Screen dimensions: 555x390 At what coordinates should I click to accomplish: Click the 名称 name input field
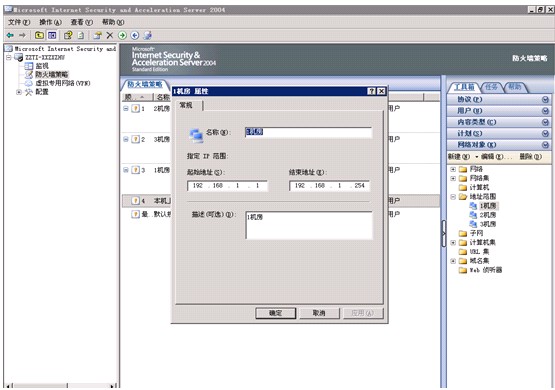(x=308, y=132)
